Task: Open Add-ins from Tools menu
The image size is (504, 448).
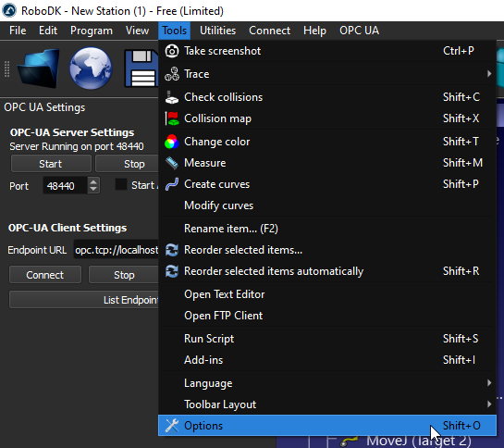Action: click(x=327, y=360)
